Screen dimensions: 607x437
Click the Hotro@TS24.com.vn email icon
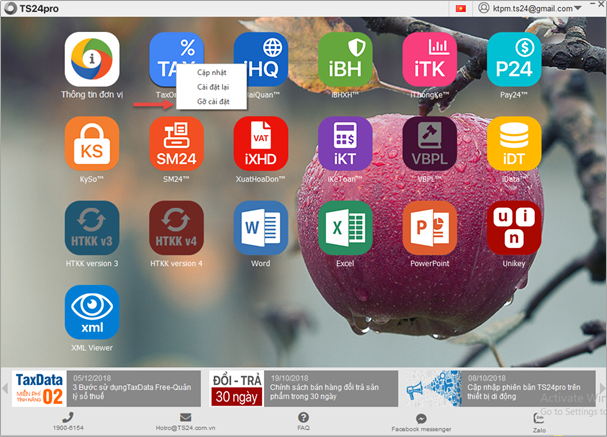tap(185, 417)
